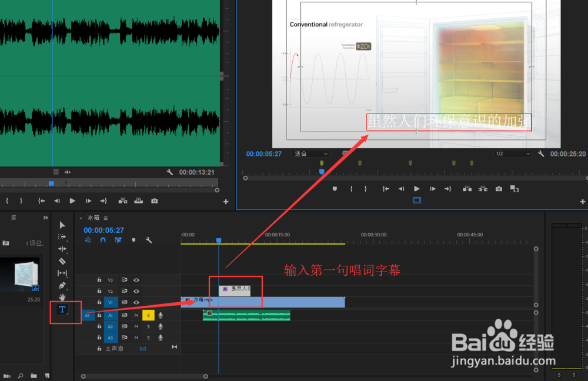
Task: Select the Slip tool
Action: coord(62,273)
